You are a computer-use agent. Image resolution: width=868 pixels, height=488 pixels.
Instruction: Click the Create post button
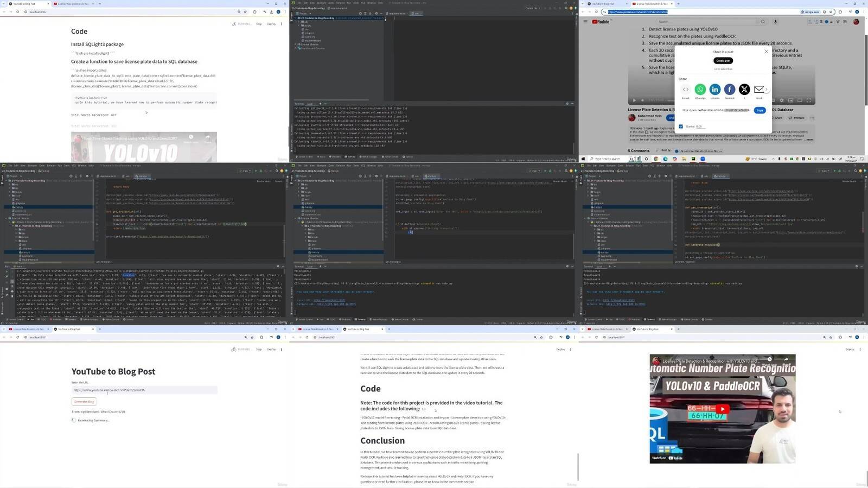(x=723, y=61)
